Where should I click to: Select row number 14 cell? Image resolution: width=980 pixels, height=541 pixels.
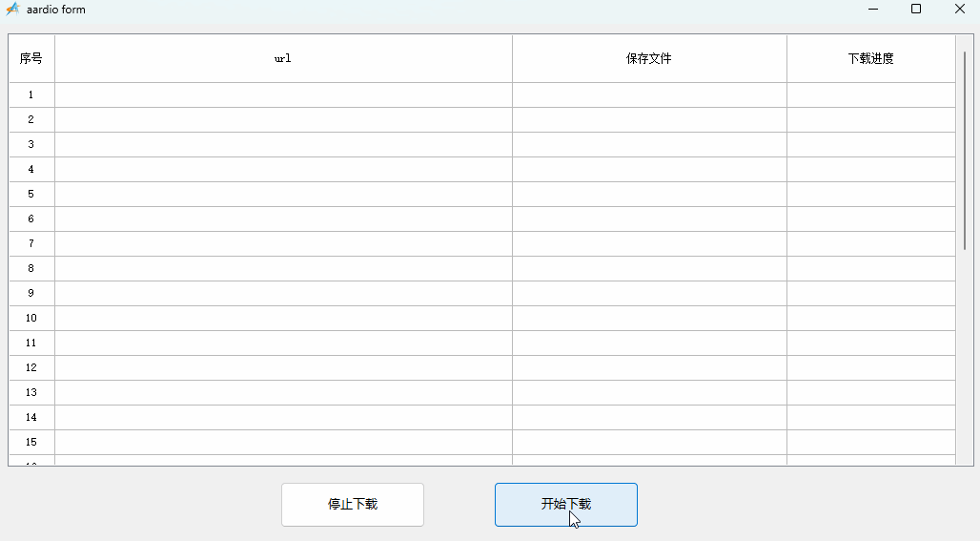(x=31, y=417)
